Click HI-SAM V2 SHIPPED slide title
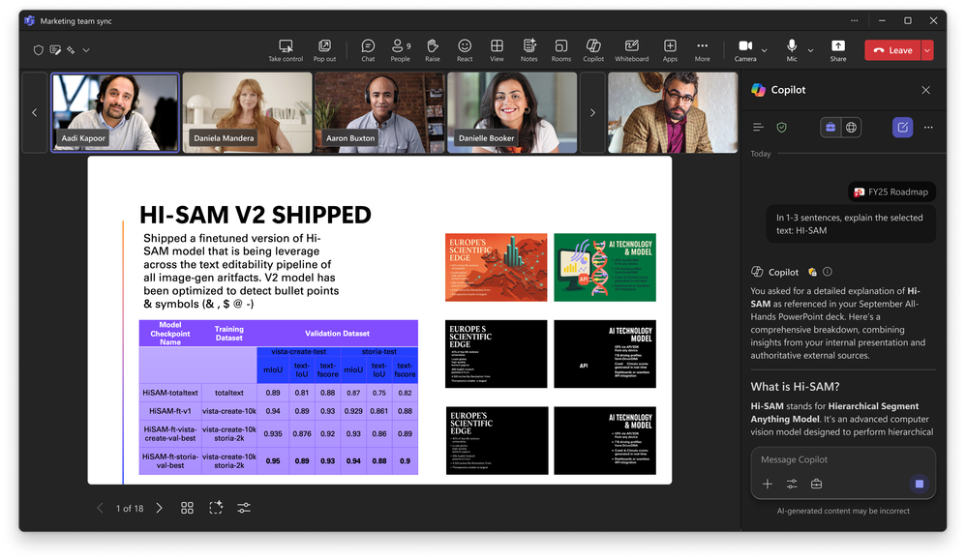The height and width of the screenshot is (560, 966). pos(256,215)
